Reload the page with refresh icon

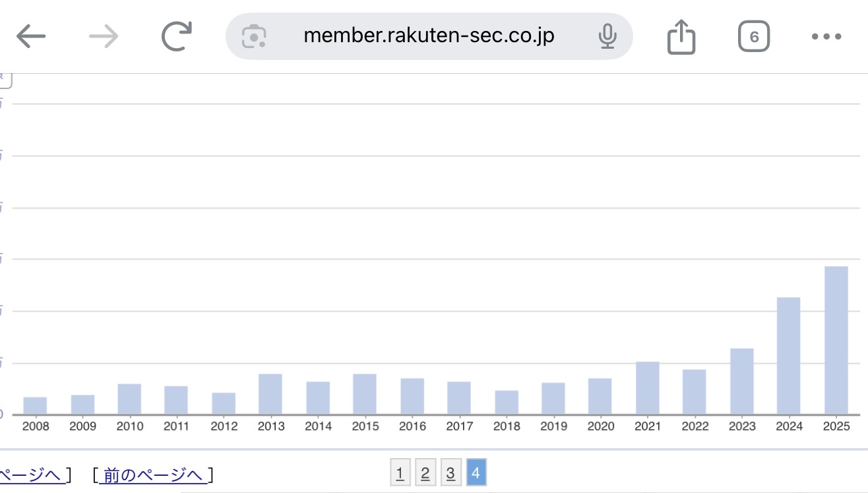point(177,37)
